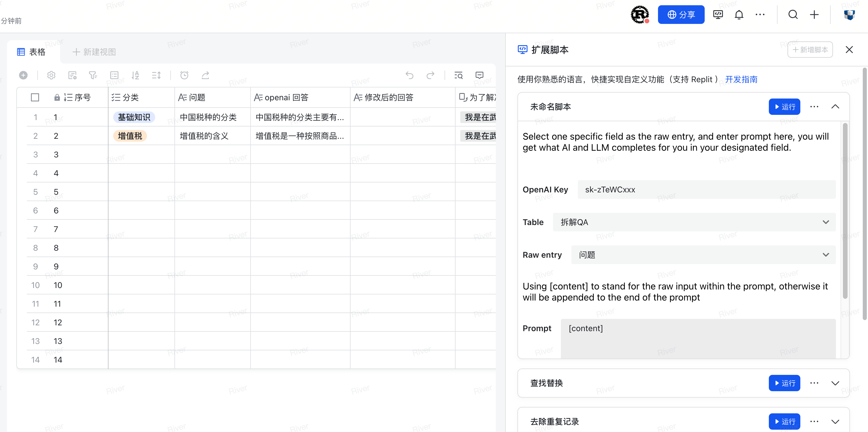
Task: Collapse the 未命名脚本 script panel
Action: 836,106
